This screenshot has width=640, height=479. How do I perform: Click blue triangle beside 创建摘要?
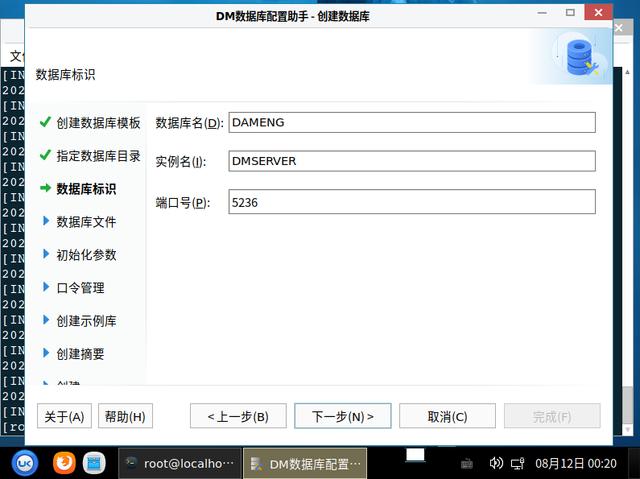coord(46,353)
